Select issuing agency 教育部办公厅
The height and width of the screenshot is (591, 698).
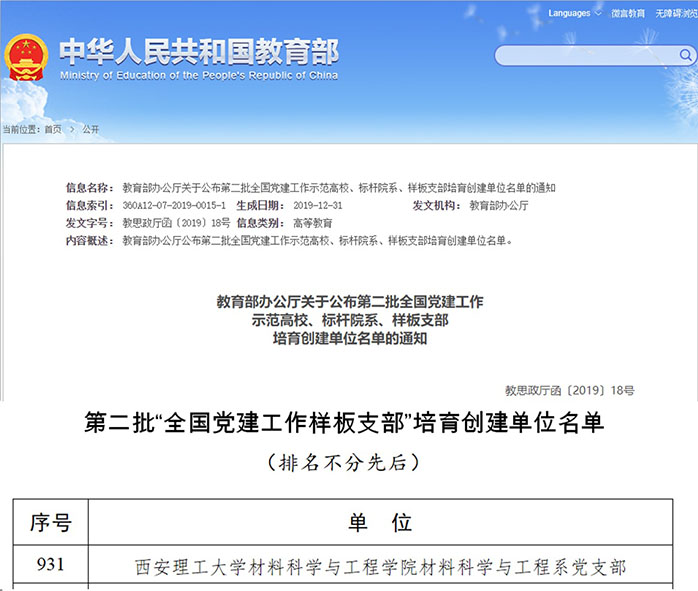(499, 206)
